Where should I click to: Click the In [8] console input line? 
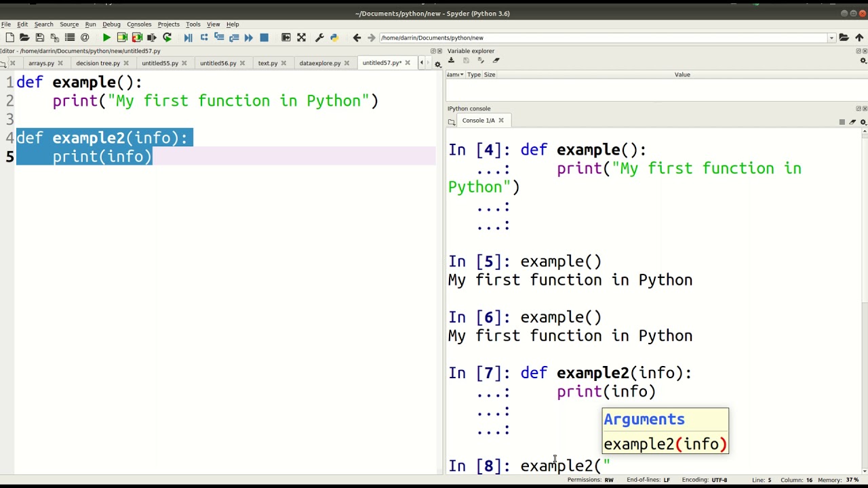(529, 466)
